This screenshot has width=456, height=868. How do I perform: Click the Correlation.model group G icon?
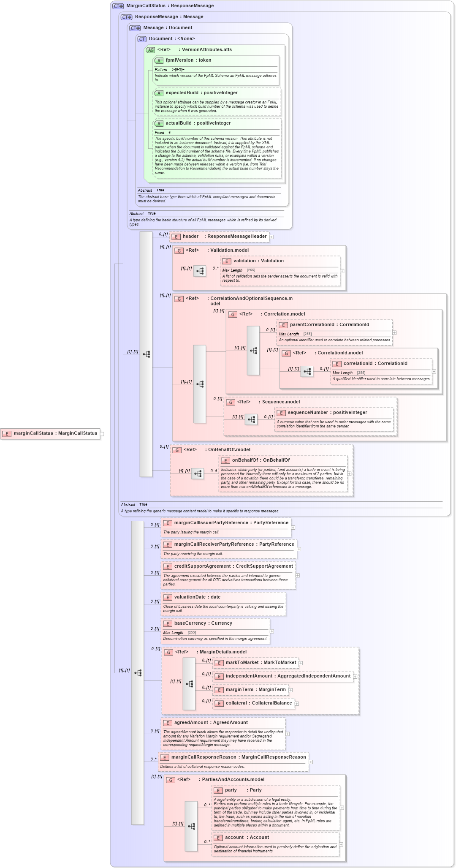tap(233, 315)
